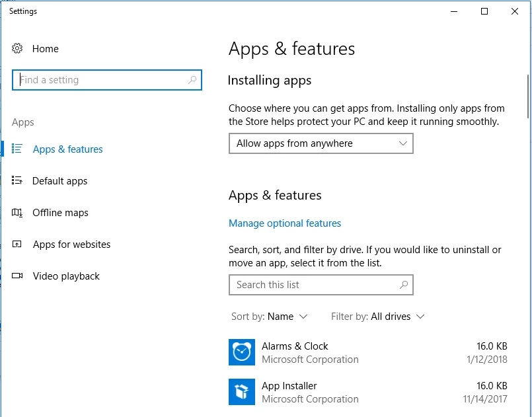This screenshot has height=417, width=532.
Task: Open the Manage optional features link
Action: coord(285,223)
